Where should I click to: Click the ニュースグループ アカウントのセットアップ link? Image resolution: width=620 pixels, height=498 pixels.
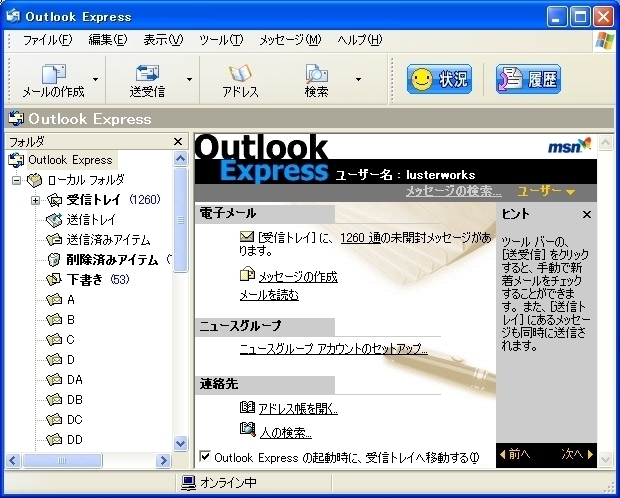pos(334,348)
